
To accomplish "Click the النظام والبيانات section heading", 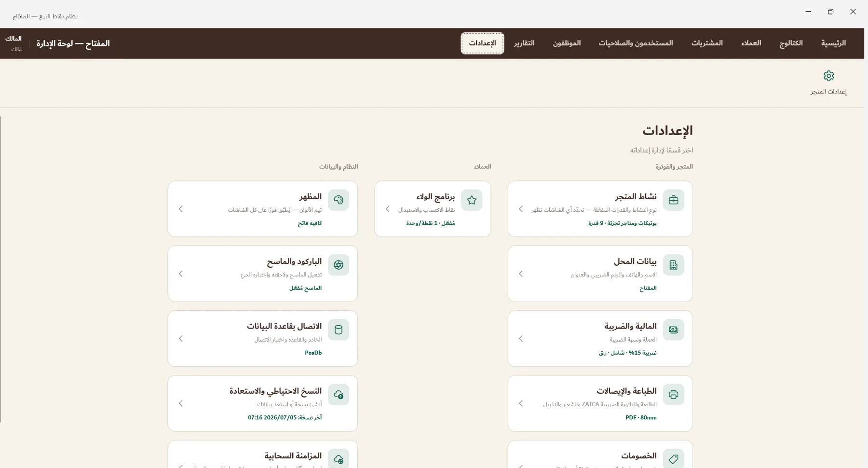I will (338, 167).
